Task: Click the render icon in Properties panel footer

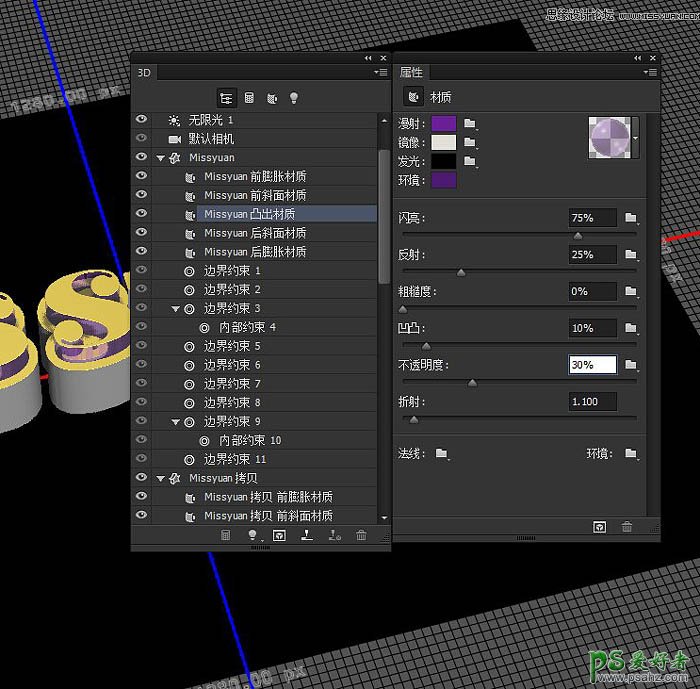Action: 599,527
